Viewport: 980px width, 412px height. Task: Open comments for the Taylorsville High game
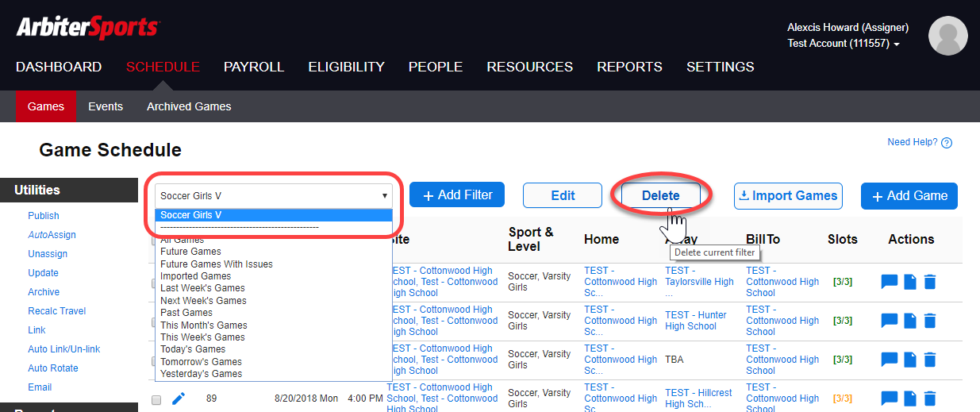890,281
